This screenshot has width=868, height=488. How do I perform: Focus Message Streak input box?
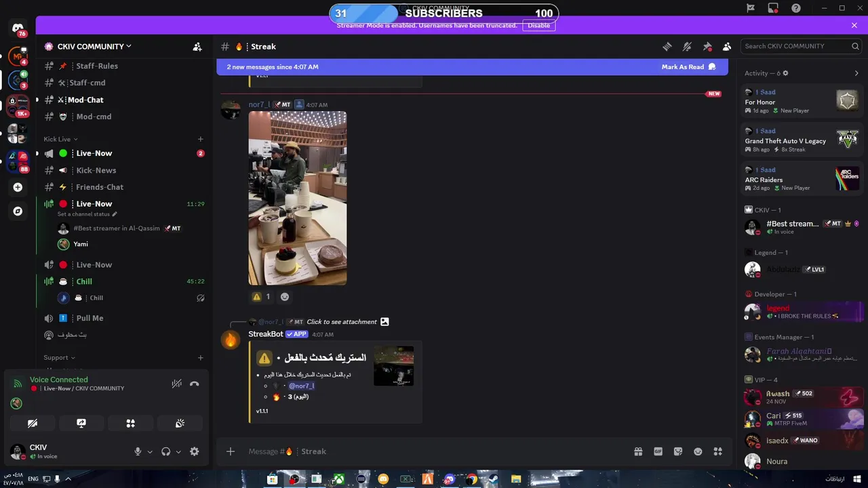coord(434,451)
